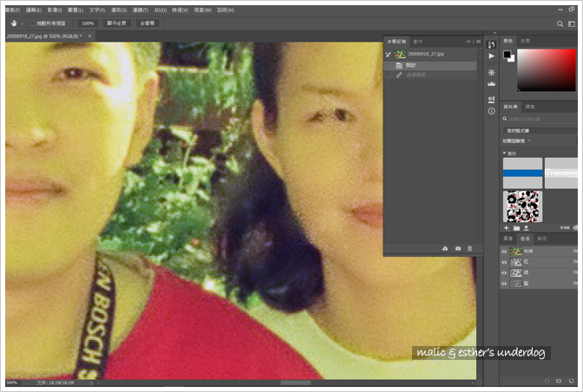
Task: Click the white background color swatch
Action: coord(513,60)
